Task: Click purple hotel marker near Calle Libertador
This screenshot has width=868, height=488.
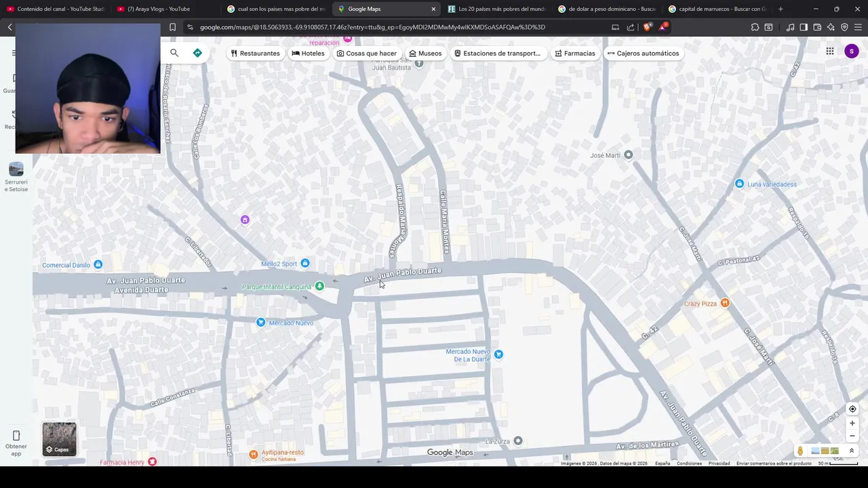Action: coord(245,220)
